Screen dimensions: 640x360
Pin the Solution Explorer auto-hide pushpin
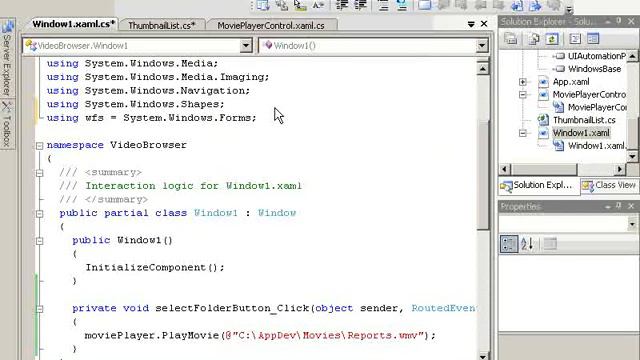(619, 21)
